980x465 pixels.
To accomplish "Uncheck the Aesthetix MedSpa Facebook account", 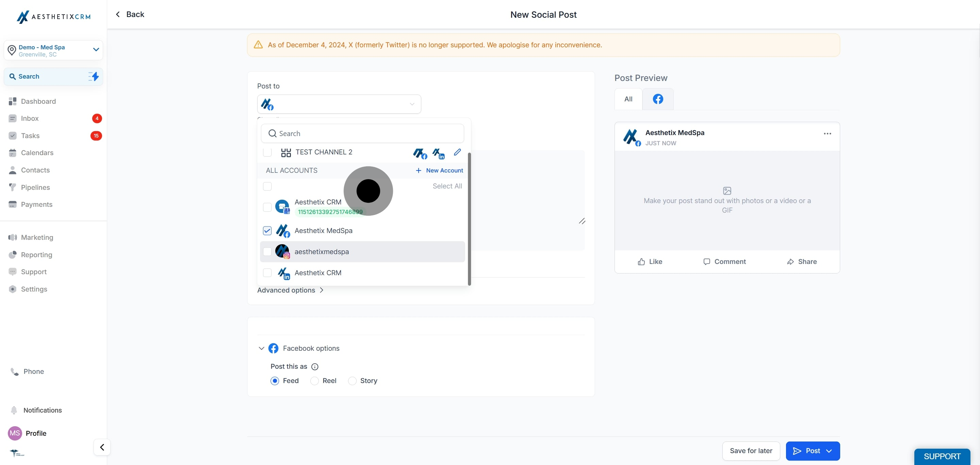I will [267, 231].
